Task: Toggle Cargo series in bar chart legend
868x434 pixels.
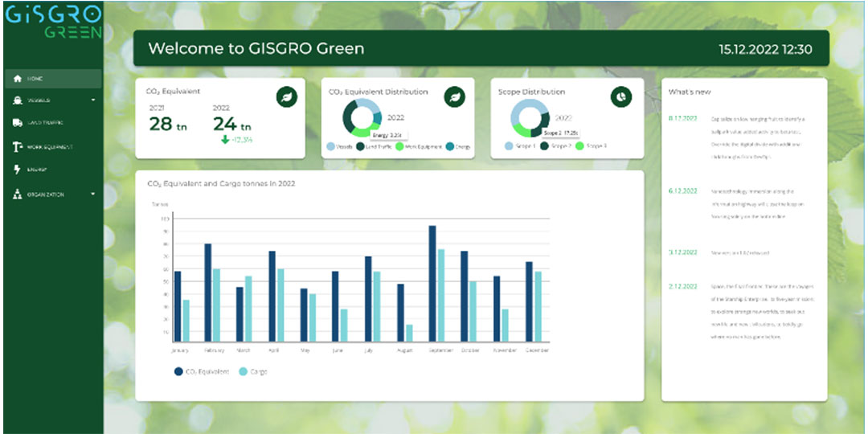Action: pos(244,372)
